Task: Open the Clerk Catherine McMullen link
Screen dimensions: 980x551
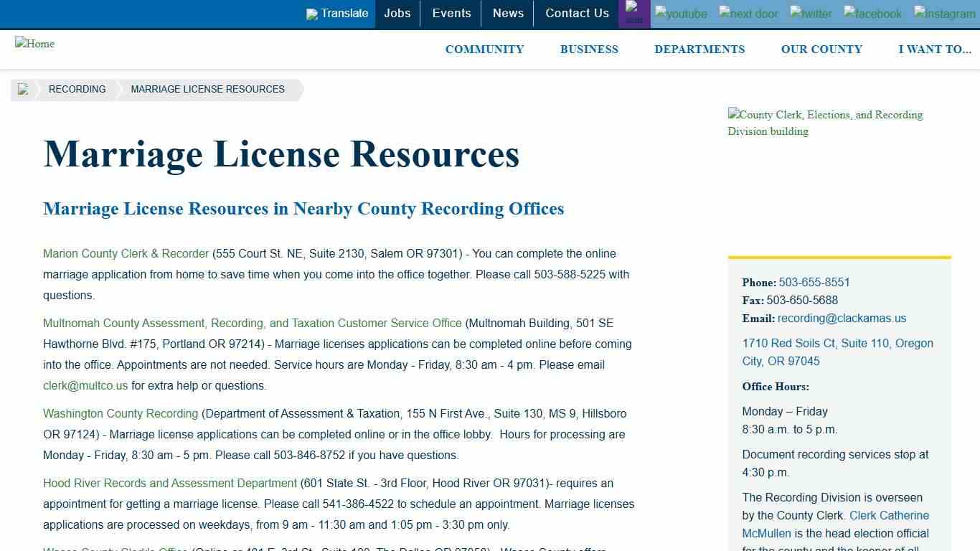Action: tap(889, 515)
